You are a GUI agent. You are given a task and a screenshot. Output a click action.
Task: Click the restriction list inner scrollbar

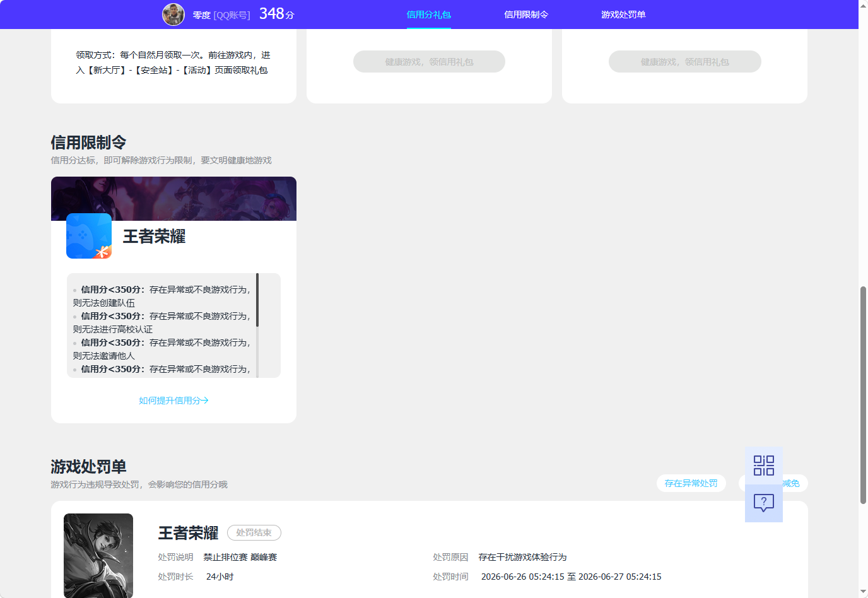pos(257,300)
